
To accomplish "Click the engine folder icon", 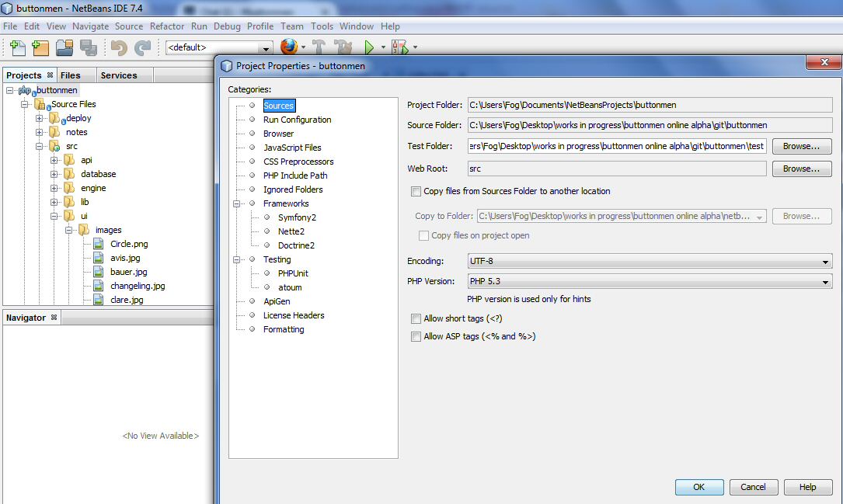I will (x=69, y=187).
